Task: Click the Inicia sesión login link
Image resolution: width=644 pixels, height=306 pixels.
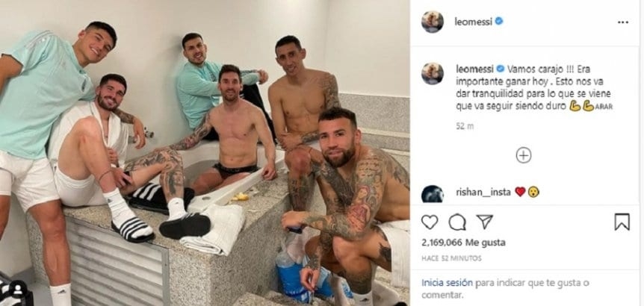Action: pos(448,283)
